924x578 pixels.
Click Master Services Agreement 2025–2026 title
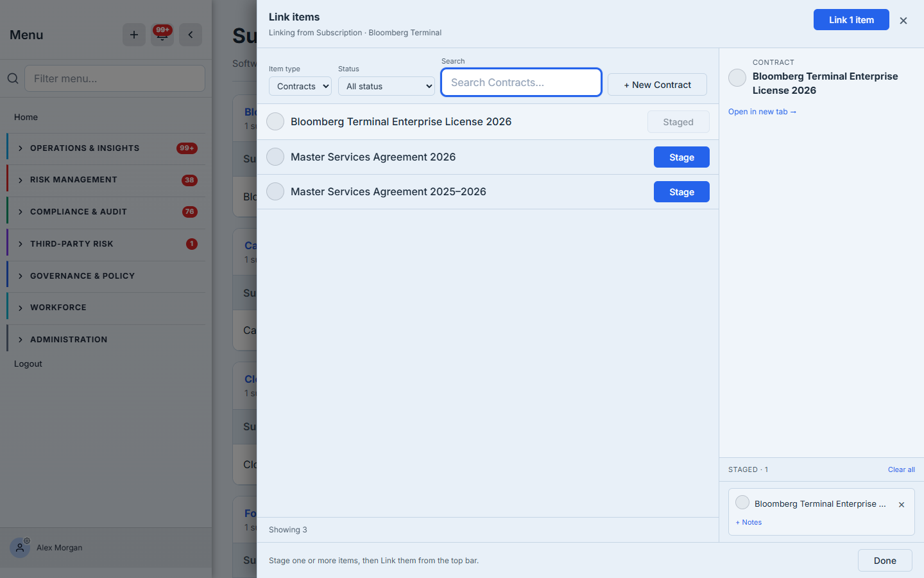tap(388, 191)
